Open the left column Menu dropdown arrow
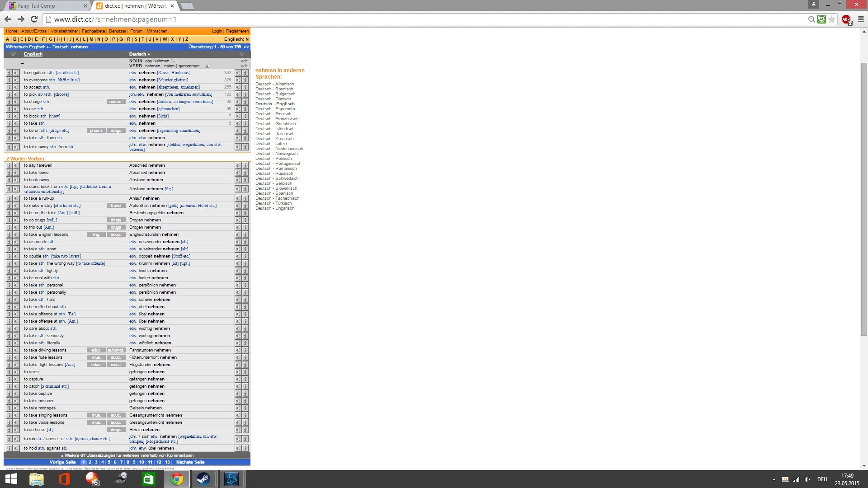The width and height of the screenshot is (868, 488). pos(13,54)
